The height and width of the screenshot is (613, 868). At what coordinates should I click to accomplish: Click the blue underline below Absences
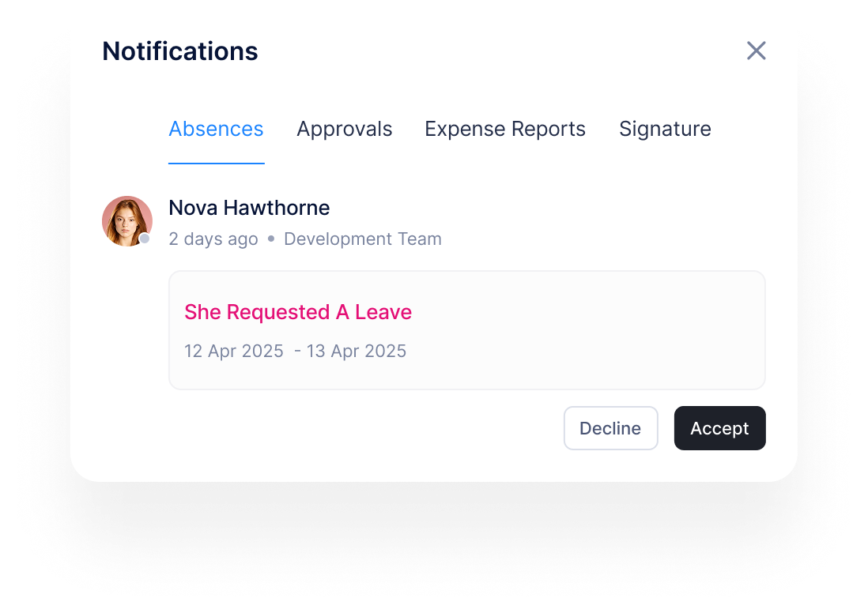click(216, 164)
